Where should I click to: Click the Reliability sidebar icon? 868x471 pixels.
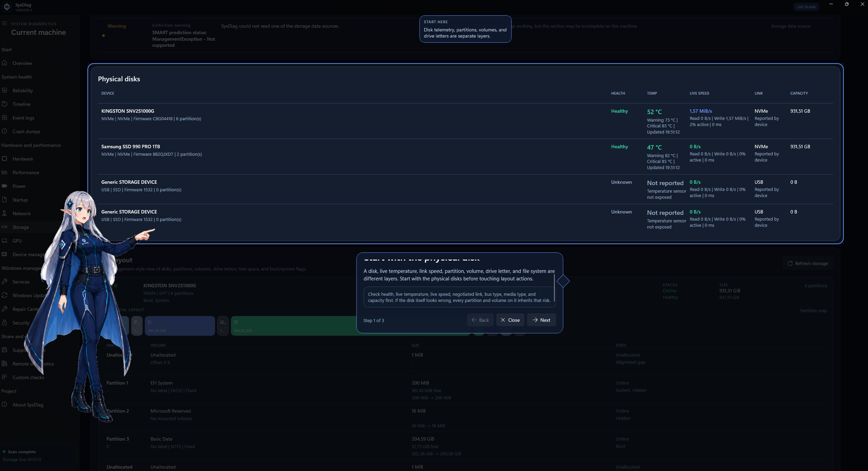click(4, 90)
